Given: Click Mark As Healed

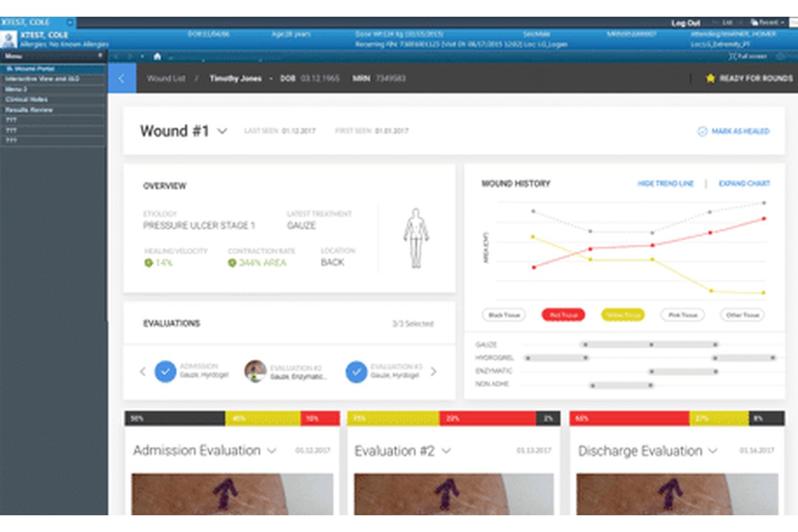Looking at the screenshot, I should point(740,131).
